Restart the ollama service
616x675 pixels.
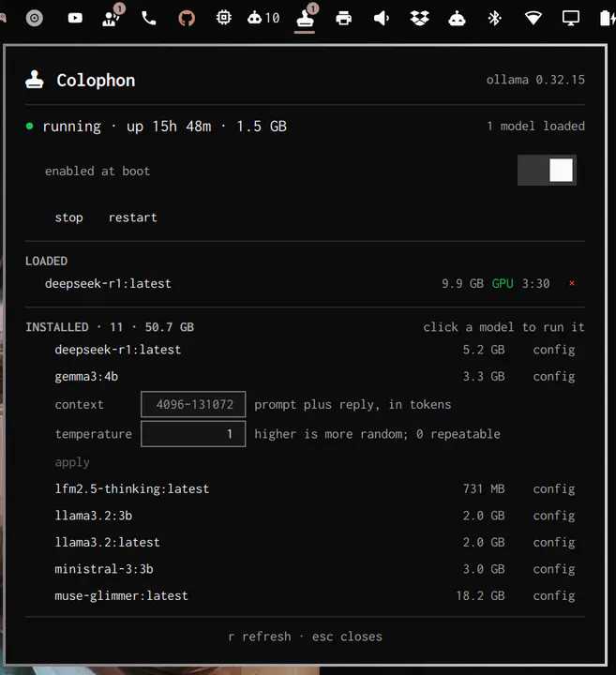pyautogui.click(x=133, y=217)
